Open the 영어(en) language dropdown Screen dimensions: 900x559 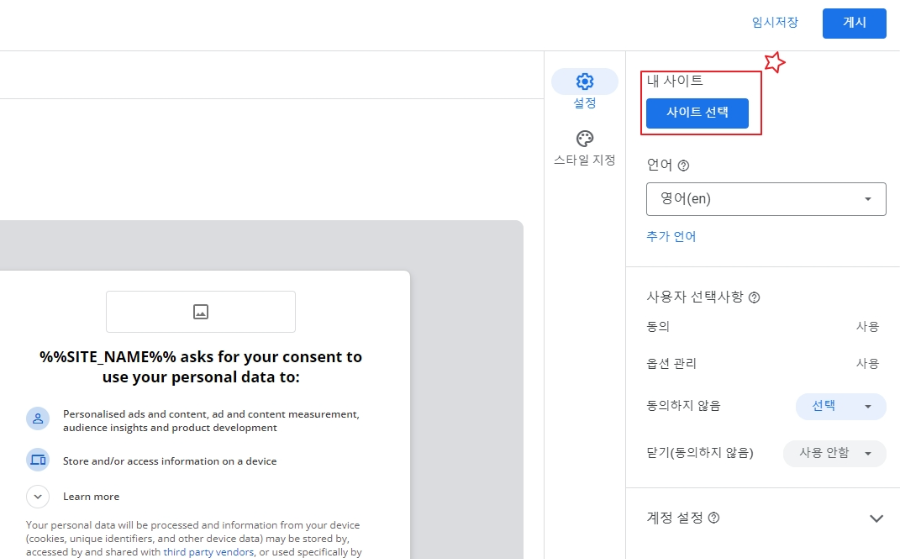[766, 199]
